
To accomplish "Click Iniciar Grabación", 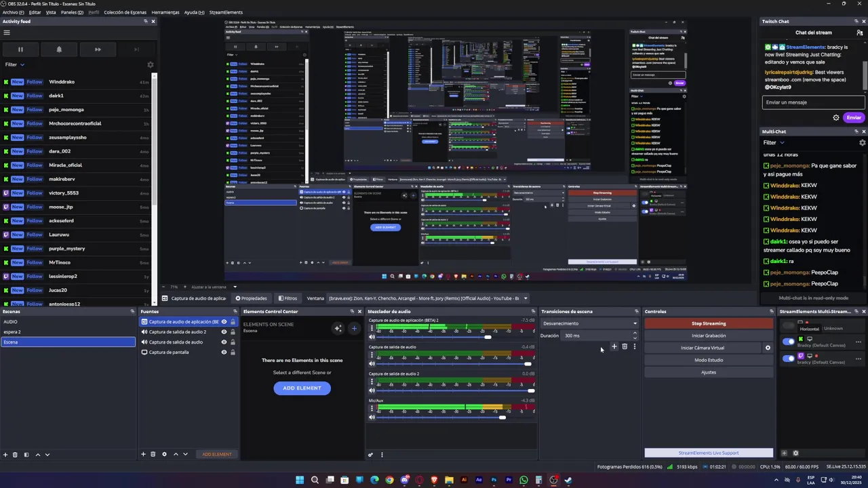I will tap(709, 335).
